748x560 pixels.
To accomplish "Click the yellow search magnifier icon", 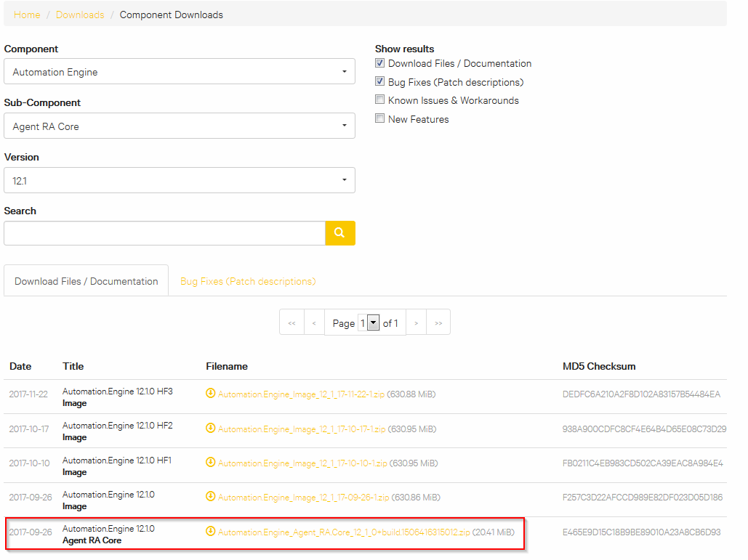I will 339,232.
